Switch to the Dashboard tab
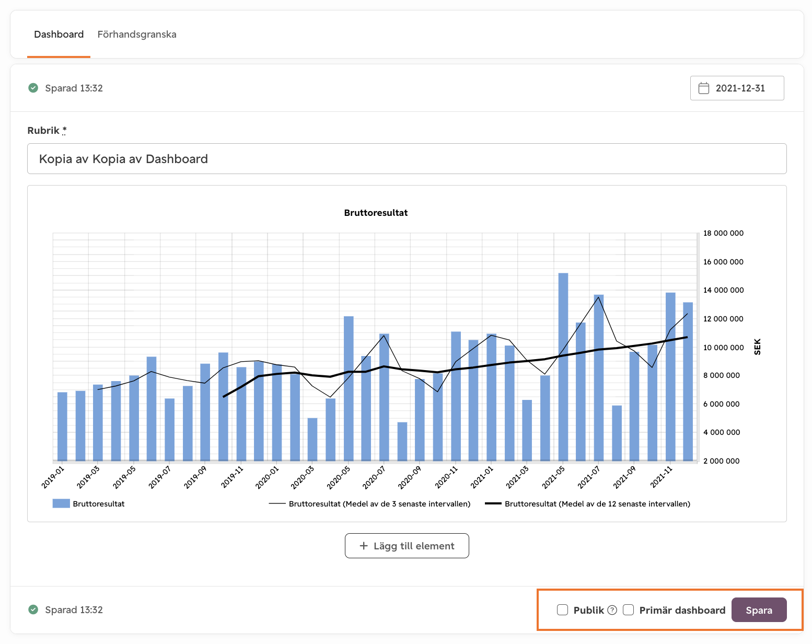 [59, 34]
